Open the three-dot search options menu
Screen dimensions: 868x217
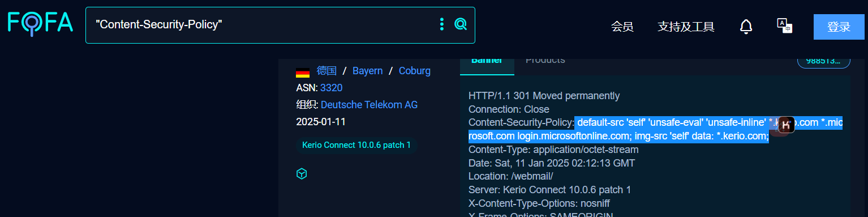point(442,24)
